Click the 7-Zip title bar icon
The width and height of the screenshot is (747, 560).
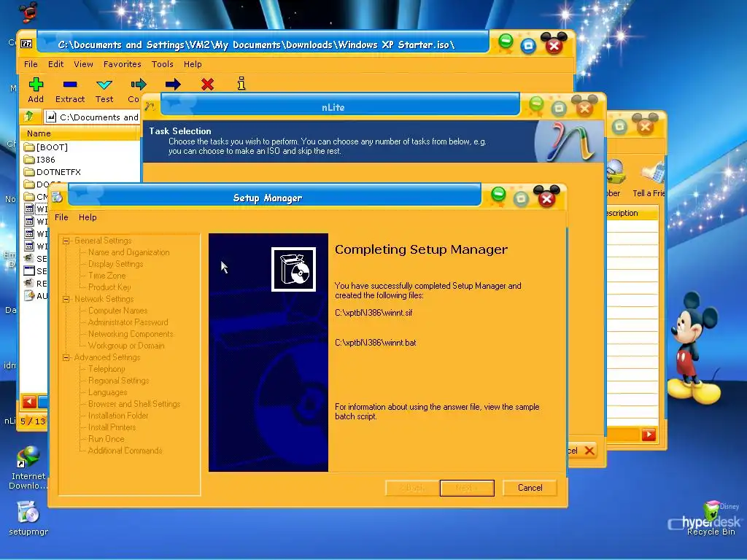point(26,44)
